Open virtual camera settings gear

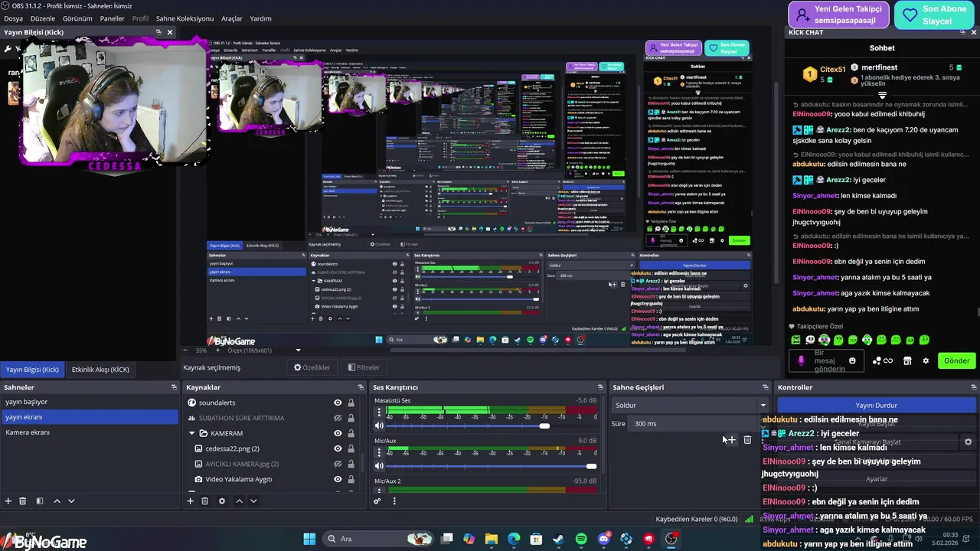pos(968,442)
